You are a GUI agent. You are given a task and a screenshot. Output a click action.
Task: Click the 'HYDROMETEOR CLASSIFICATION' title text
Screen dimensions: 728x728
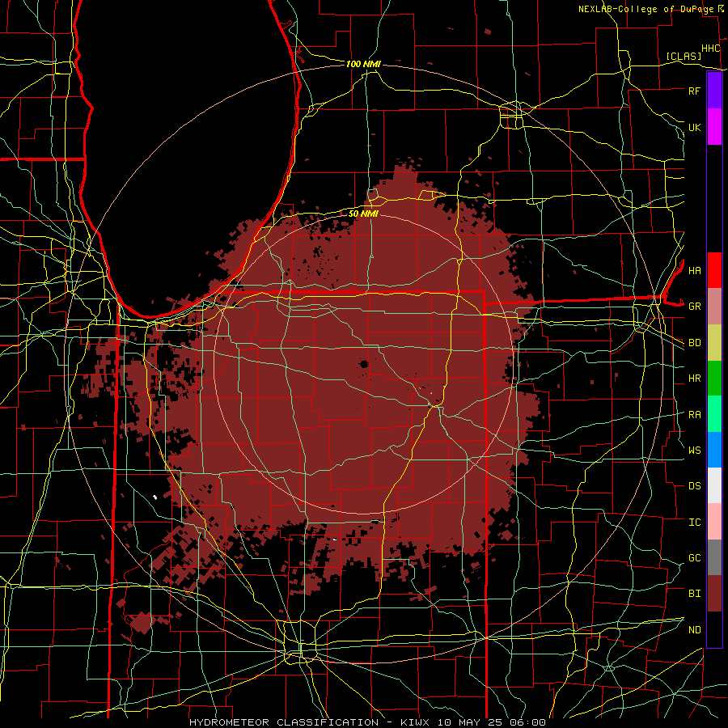click(x=284, y=722)
